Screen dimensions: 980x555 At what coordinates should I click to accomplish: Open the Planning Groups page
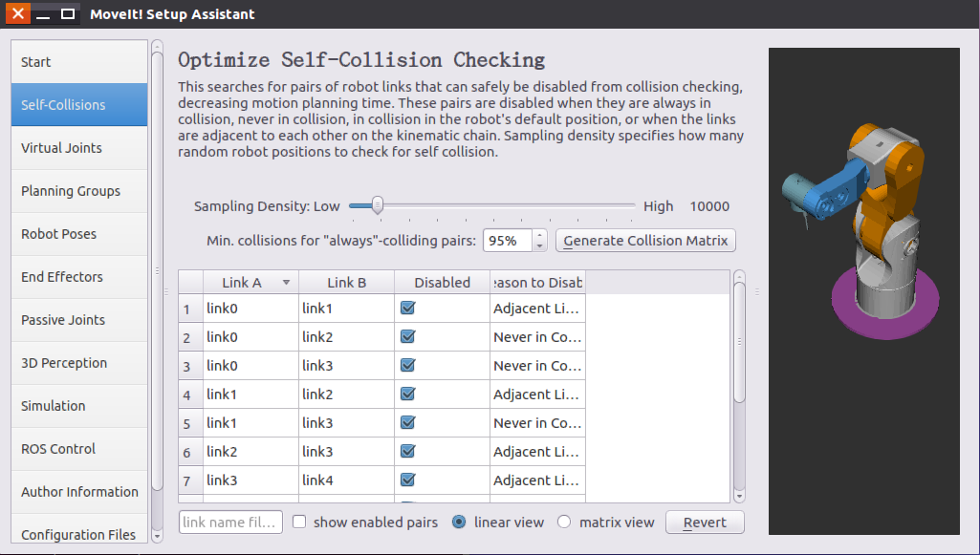pyautogui.click(x=79, y=191)
